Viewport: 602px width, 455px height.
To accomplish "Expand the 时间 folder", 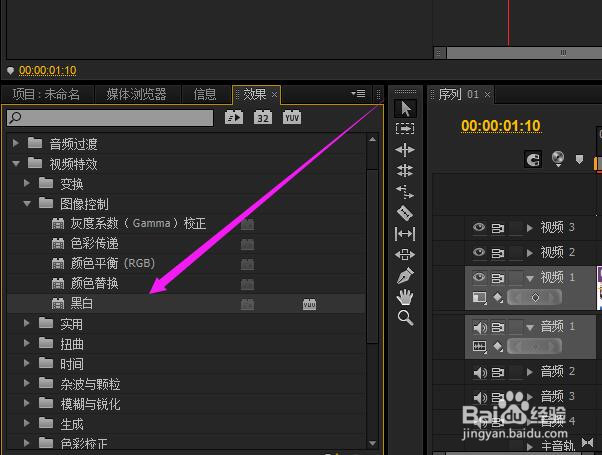I will [x=26, y=363].
